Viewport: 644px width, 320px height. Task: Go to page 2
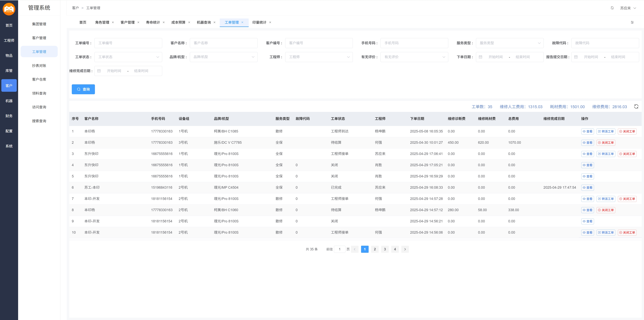pyautogui.click(x=375, y=249)
